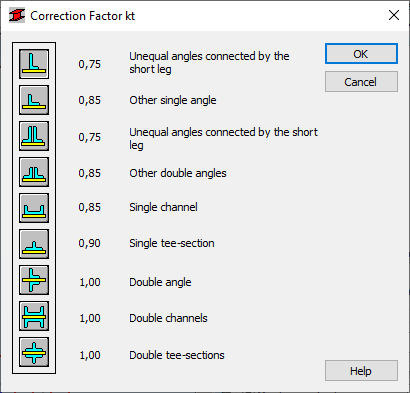Click the application icon in title bar

coord(17,16)
